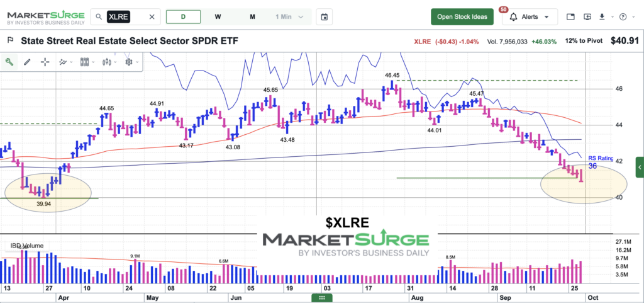Click the 44.01 low price label
The image size is (644, 303).
(435, 130)
